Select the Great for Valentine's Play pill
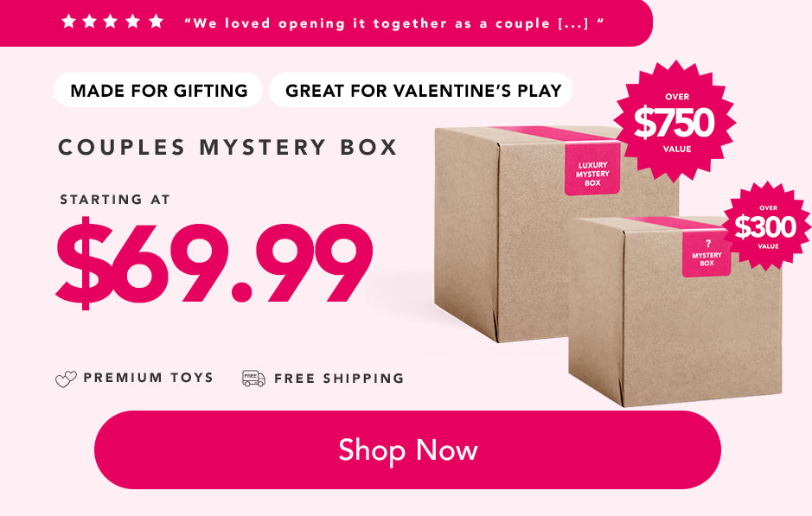 (421, 90)
